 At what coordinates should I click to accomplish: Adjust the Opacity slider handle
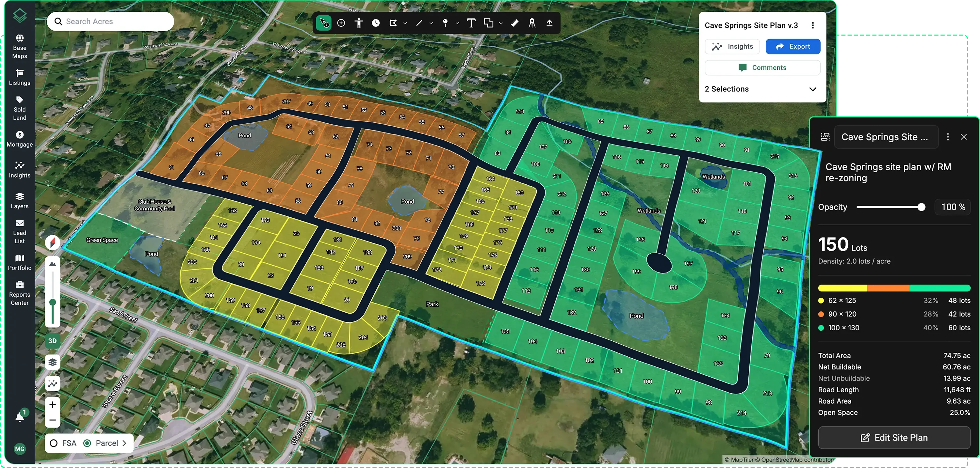pyautogui.click(x=922, y=207)
